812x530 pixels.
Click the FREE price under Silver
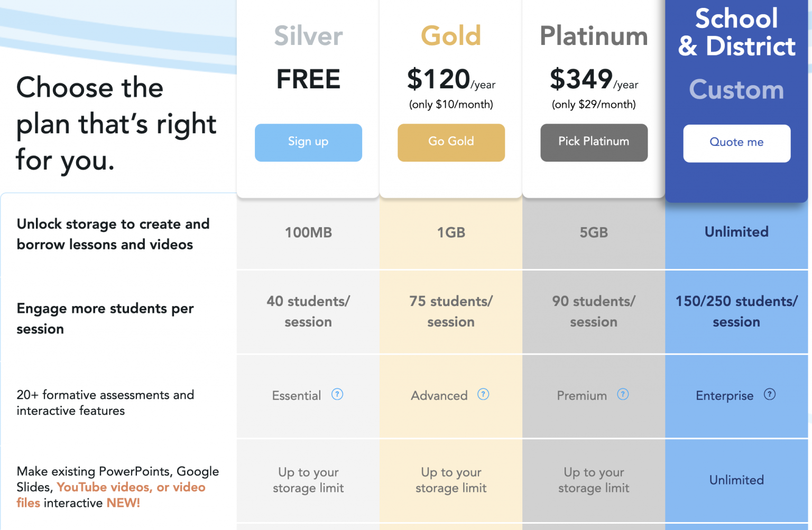pyautogui.click(x=308, y=79)
